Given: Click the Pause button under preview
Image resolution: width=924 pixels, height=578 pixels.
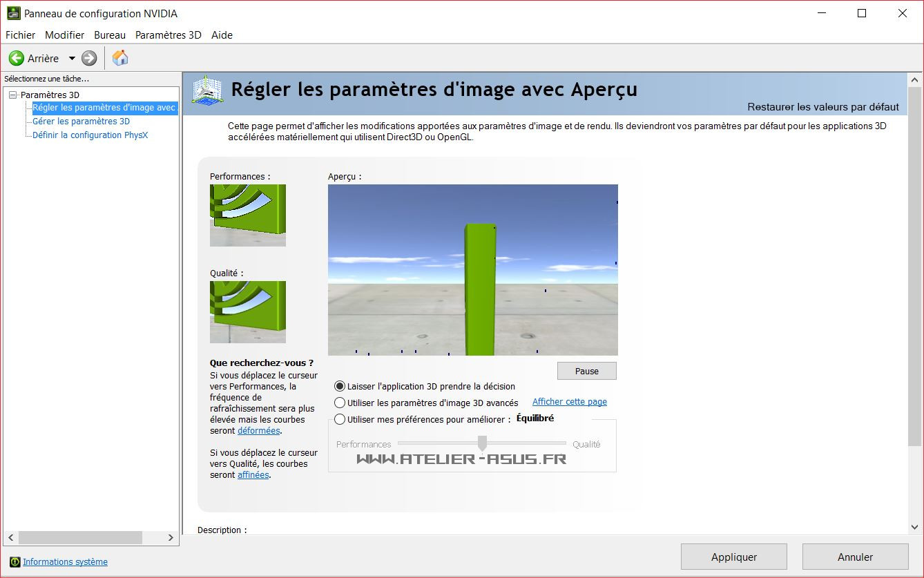Looking at the screenshot, I should coord(587,371).
